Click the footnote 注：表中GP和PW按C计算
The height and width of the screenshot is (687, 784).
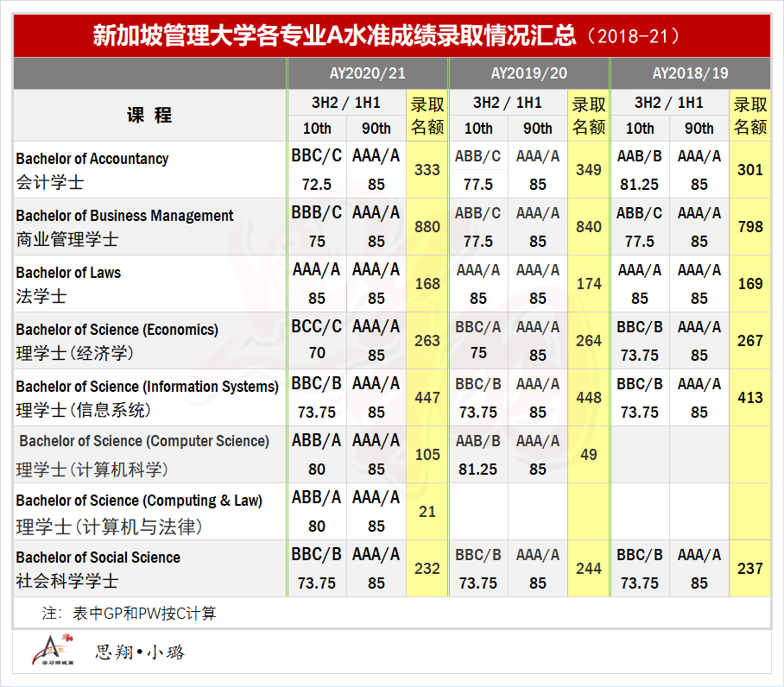click(130, 613)
